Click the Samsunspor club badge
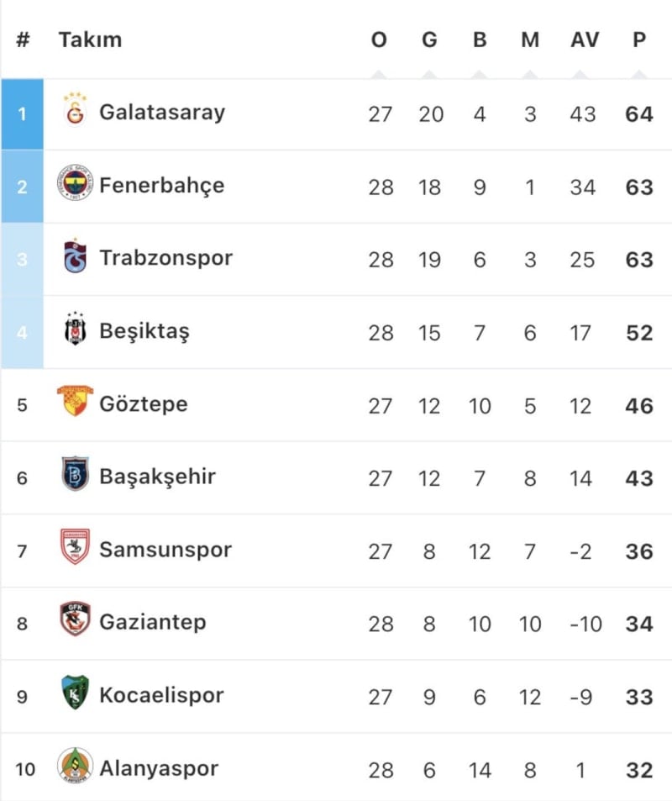Image resolution: width=672 pixels, height=801 pixels. pyautogui.click(x=76, y=548)
